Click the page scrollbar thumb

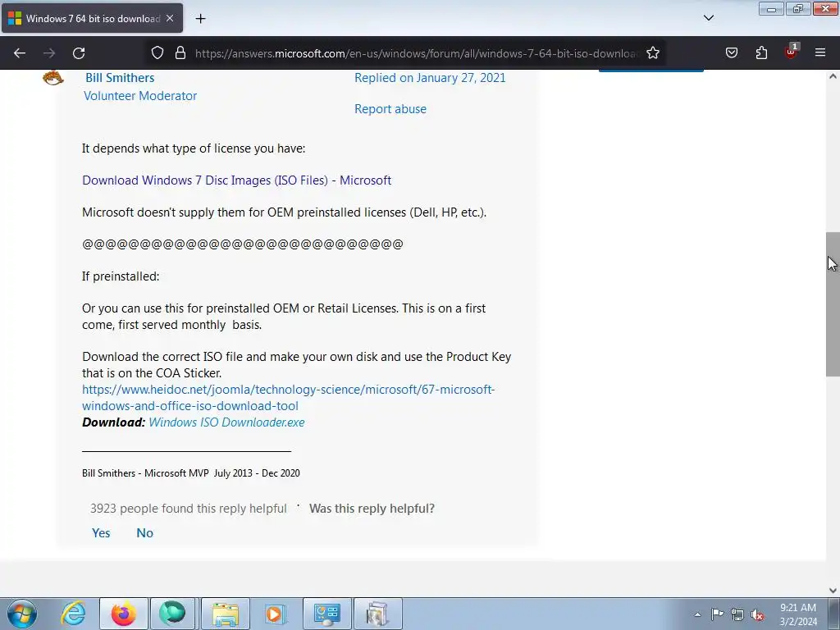833,304
